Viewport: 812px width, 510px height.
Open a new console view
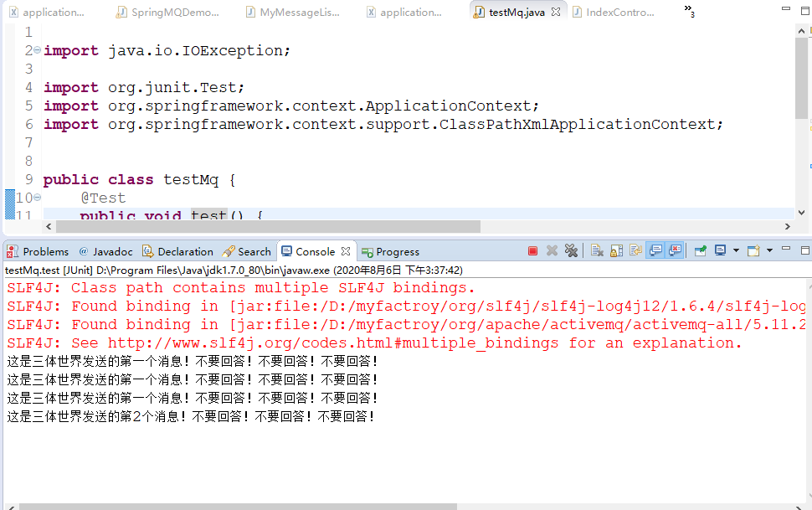tap(753, 250)
